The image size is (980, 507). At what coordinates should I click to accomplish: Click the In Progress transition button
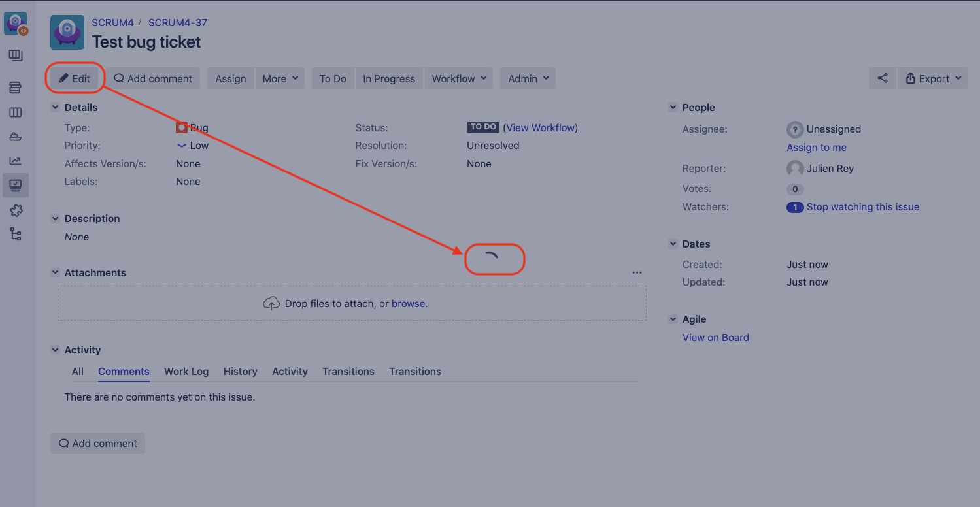click(x=388, y=78)
